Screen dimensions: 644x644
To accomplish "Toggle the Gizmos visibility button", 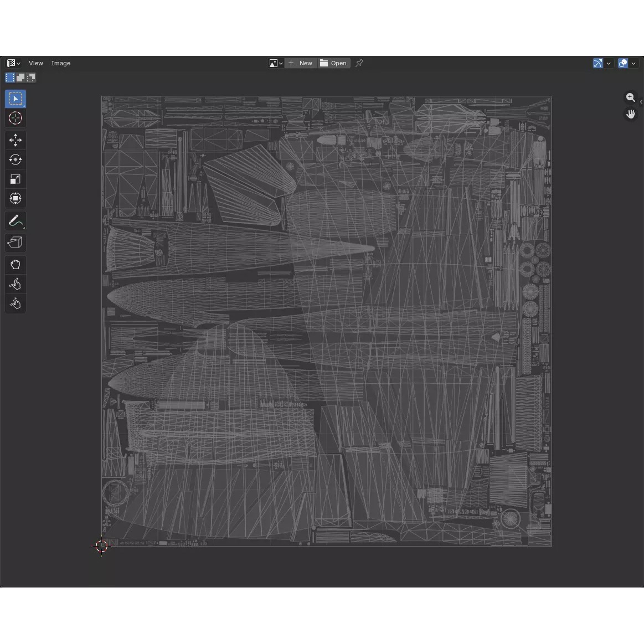I will [597, 63].
